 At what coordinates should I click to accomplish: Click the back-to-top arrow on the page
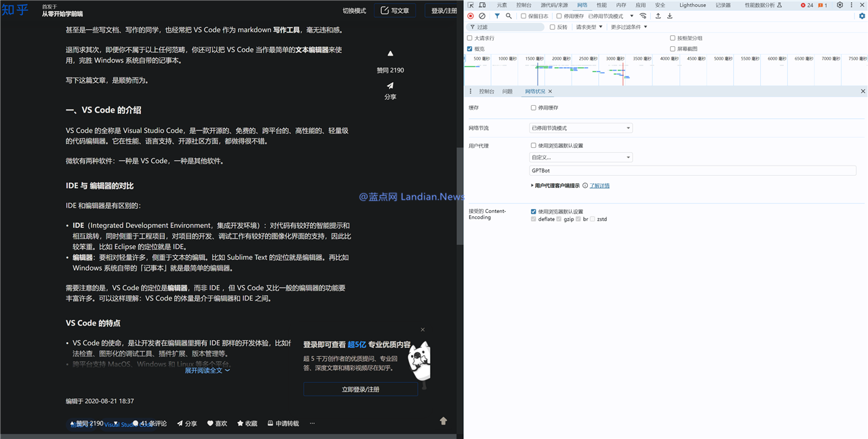point(443,421)
